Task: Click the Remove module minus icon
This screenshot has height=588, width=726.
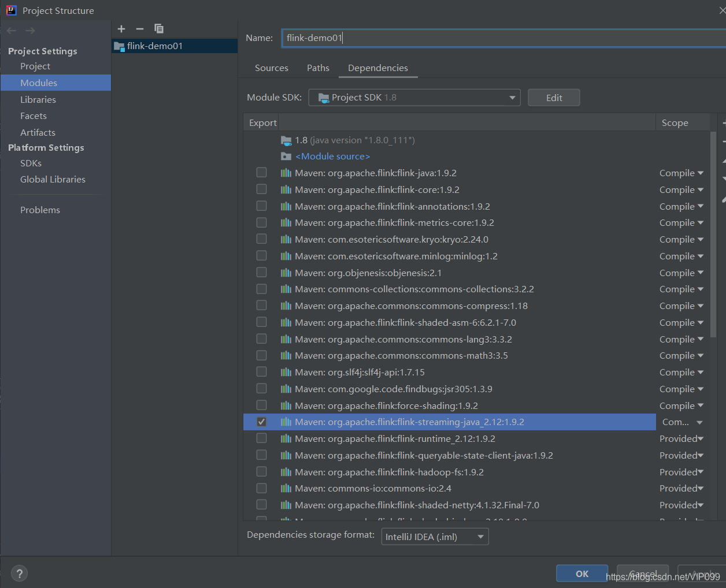Action: pyautogui.click(x=139, y=29)
